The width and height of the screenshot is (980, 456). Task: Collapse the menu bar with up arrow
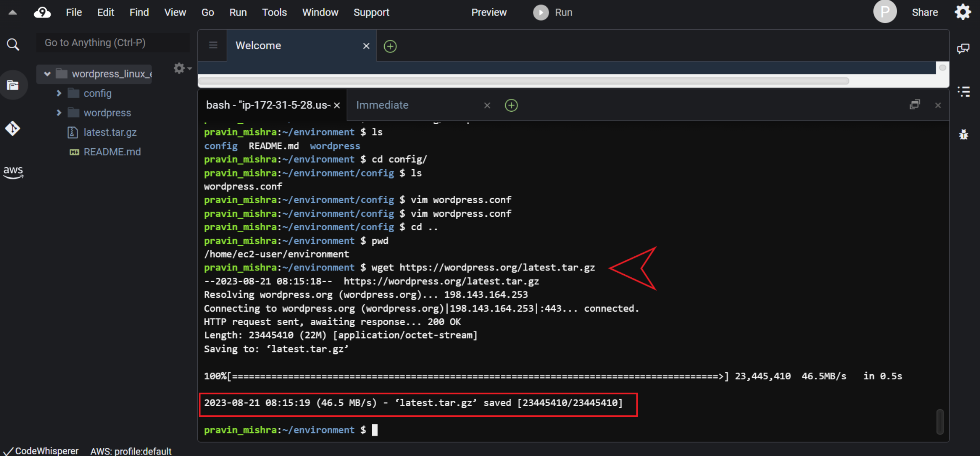tap(12, 12)
